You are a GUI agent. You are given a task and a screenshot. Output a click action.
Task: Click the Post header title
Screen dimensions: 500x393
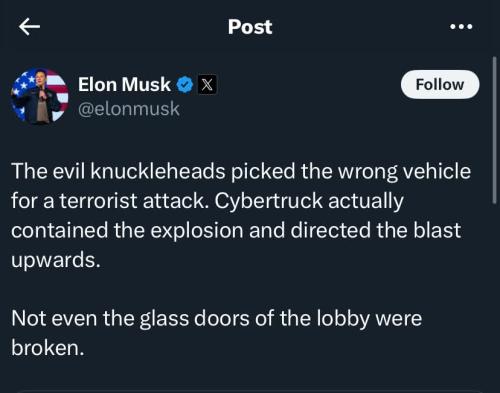coord(250,27)
